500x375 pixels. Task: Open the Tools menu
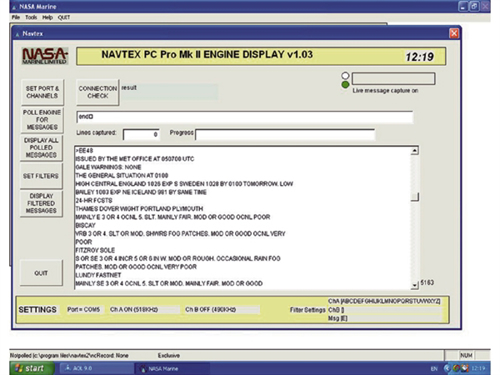pyautogui.click(x=31, y=17)
